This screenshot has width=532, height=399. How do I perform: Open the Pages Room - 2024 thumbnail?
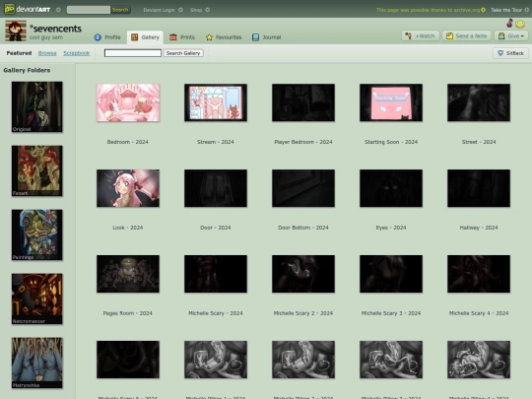(128, 274)
